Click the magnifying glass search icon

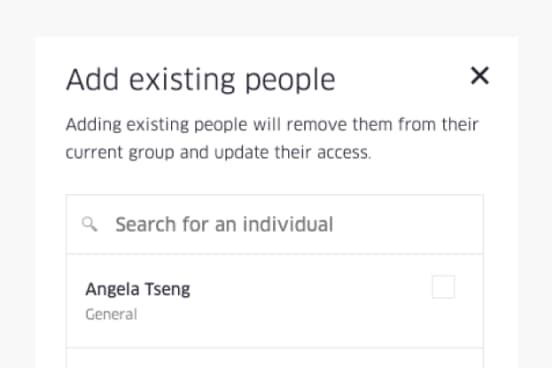(x=89, y=224)
